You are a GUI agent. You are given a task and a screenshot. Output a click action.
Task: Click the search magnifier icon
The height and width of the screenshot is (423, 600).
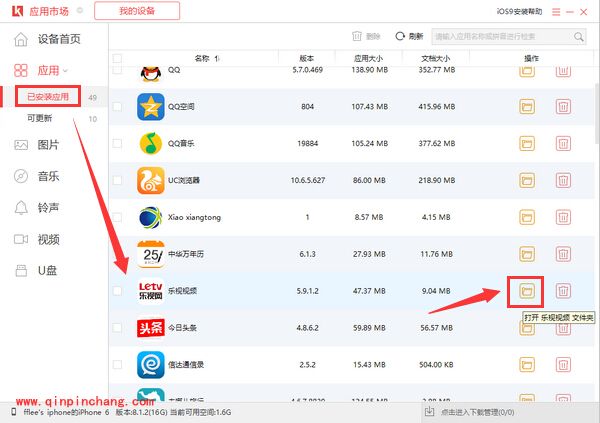pyautogui.click(x=579, y=37)
